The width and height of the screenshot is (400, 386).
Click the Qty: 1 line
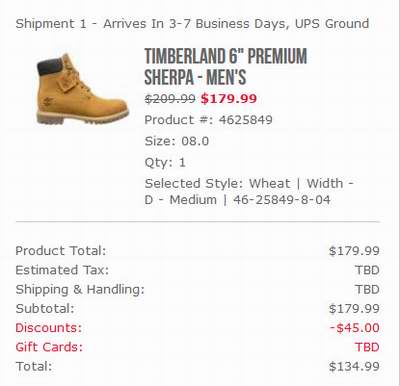click(x=165, y=162)
